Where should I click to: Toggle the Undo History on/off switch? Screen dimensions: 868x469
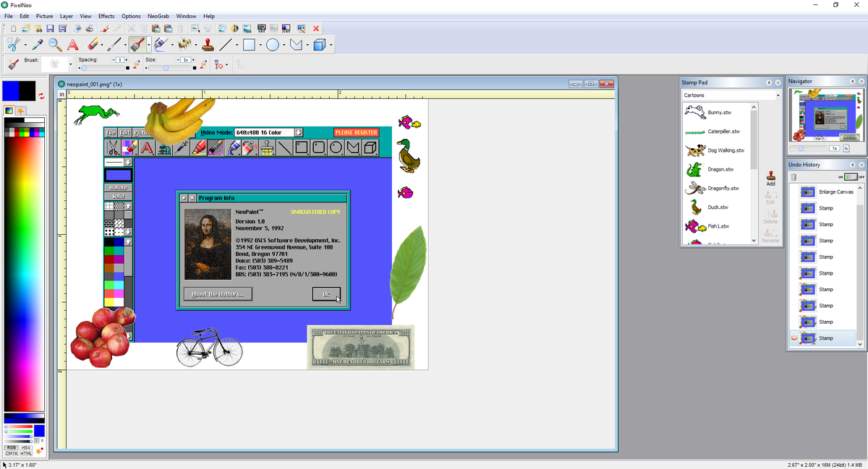(x=851, y=177)
